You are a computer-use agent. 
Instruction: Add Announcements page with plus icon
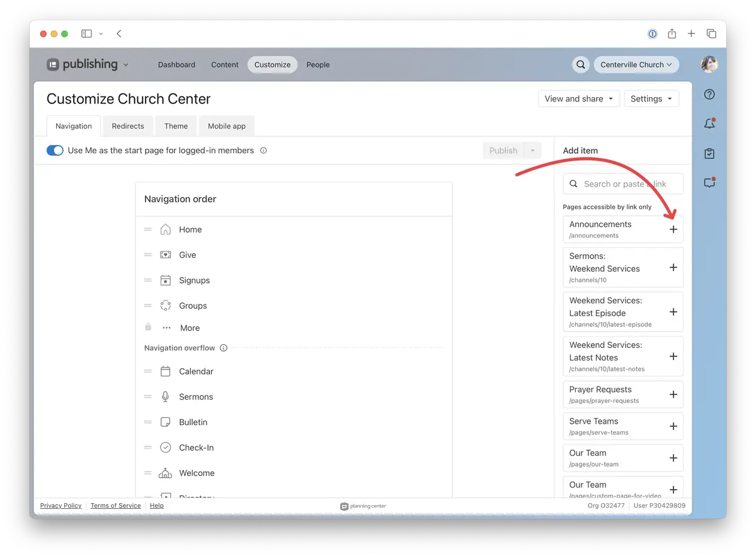tap(673, 230)
